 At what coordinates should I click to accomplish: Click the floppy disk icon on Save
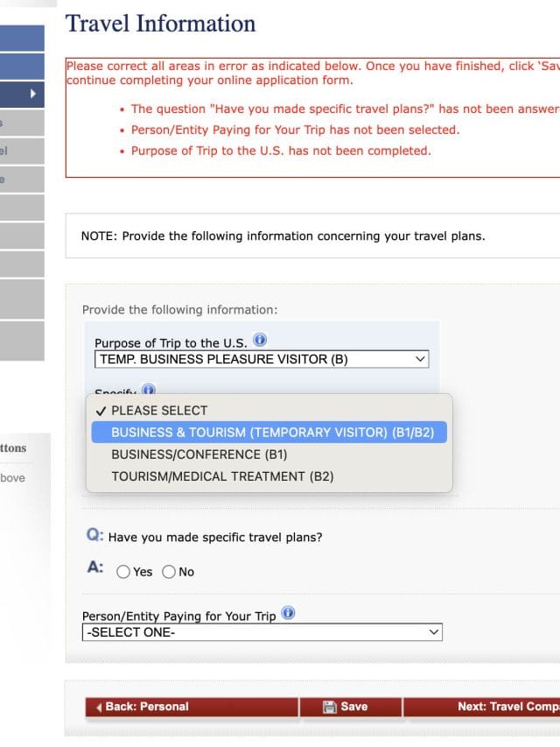pyautogui.click(x=330, y=707)
